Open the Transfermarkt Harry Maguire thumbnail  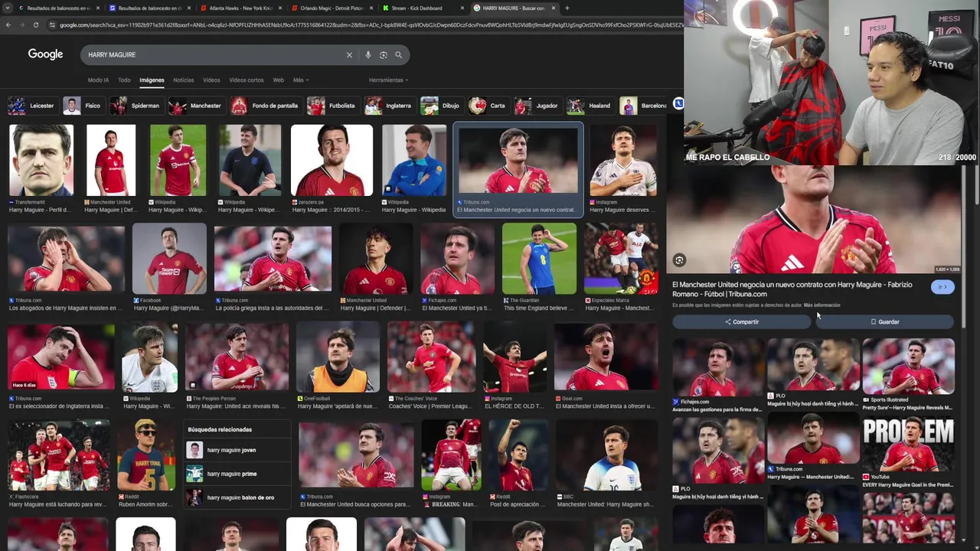[x=41, y=161]
